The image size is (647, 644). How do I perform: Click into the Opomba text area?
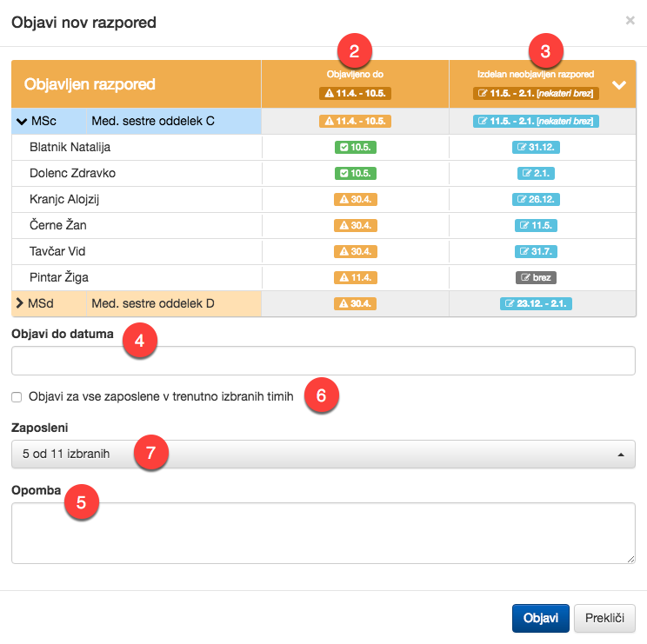(323, 532)
